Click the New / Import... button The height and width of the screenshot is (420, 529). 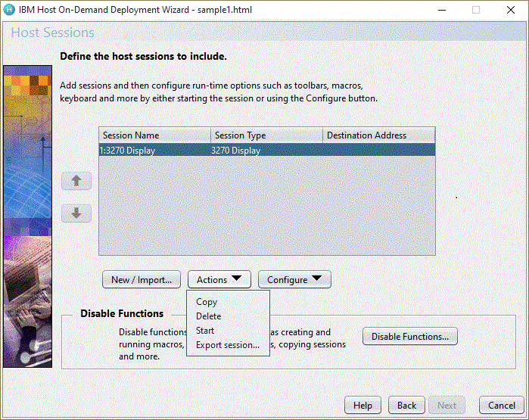142,279
